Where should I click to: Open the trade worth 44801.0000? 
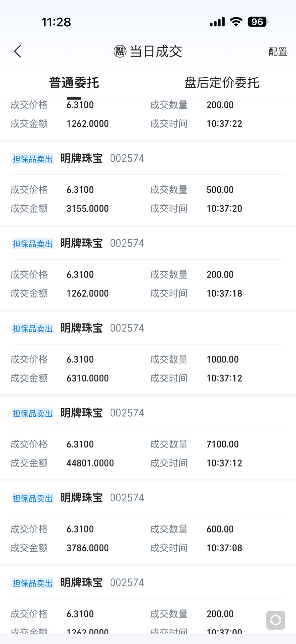[148, 438]
